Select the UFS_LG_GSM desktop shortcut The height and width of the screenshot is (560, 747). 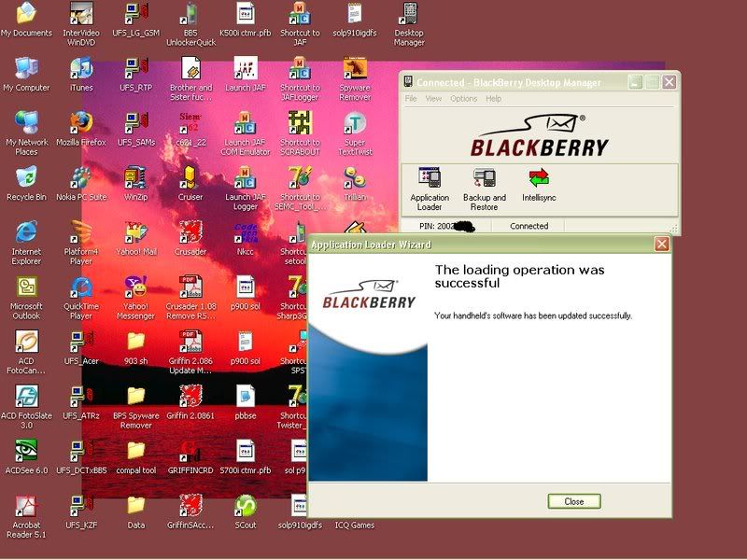pos(135,20)
